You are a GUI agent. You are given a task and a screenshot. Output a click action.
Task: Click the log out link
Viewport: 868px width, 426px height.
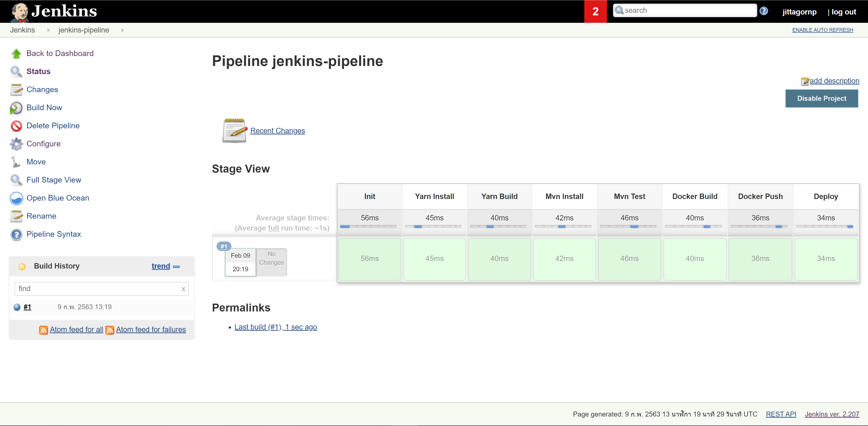[843, 12]
